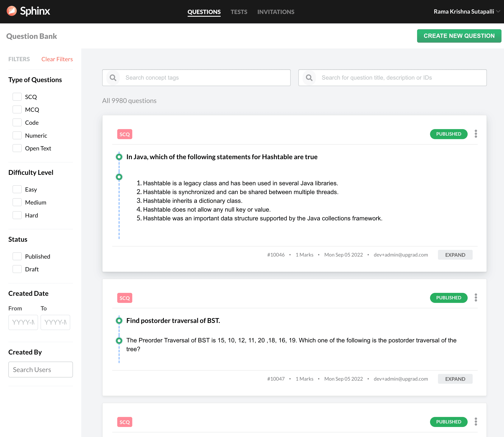Click the question title search magnifier icon
Screen dimensions: 504x437
coord(309,78)
